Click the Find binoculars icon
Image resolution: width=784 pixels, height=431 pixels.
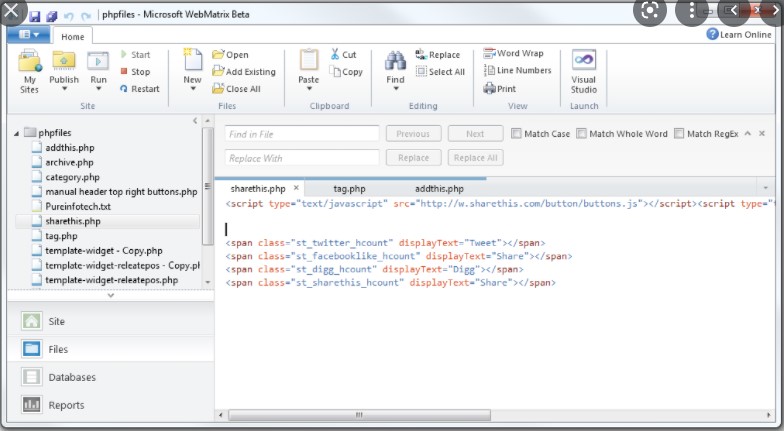click(395, 62)
